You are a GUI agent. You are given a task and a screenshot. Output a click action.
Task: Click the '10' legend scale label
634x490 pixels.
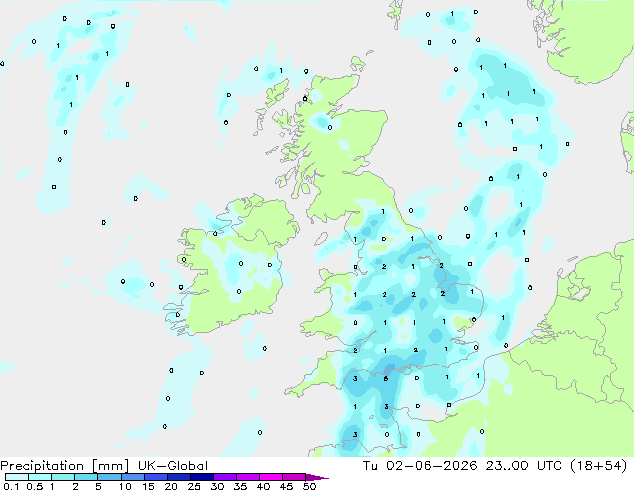pyautogui.click(x=125, y=486)
